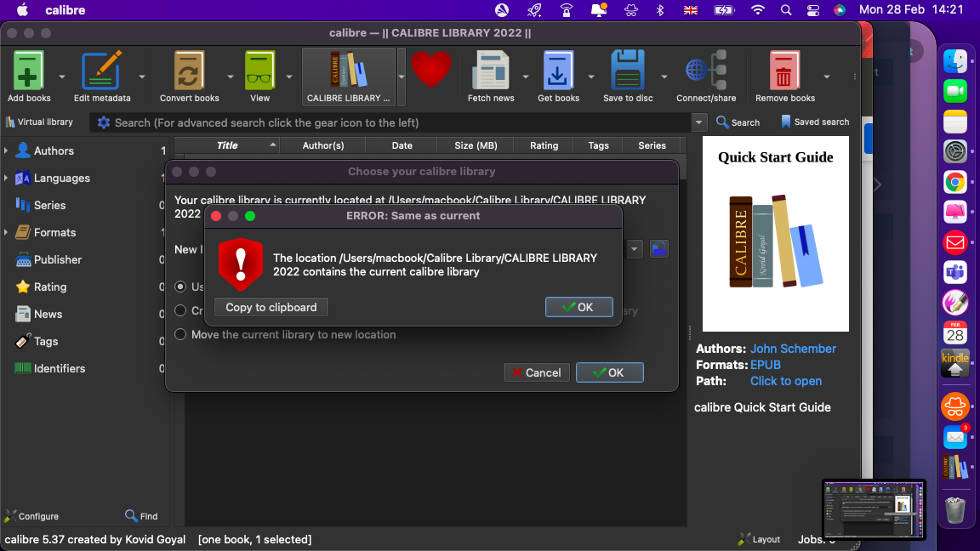Image resolution: width=980 pixels, height=551 pixels.
Task: Select the first radio option in library dialog
Action: [x=180, y=287]
